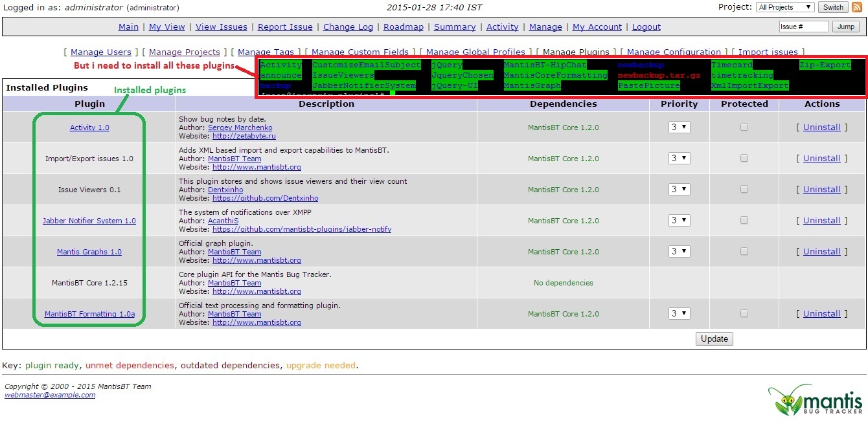Uninstall the Import/Export issues plugin
Viewport: 868px width, 422px height.
(x=821, y=159)
